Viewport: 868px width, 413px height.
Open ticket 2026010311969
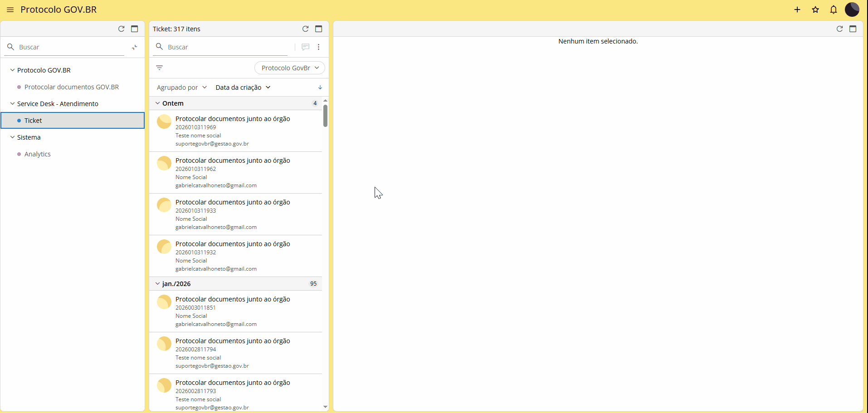(x=235, y=131)
